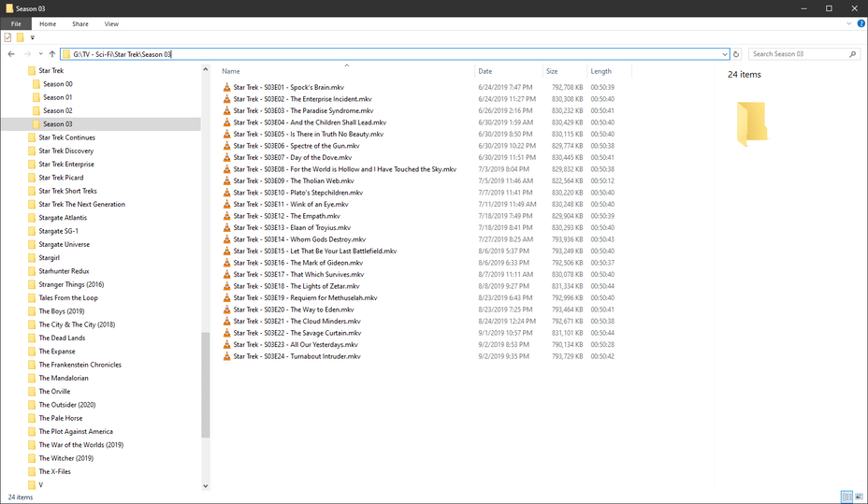Select The Enterprise Incident VLC icon

[226, 99]
